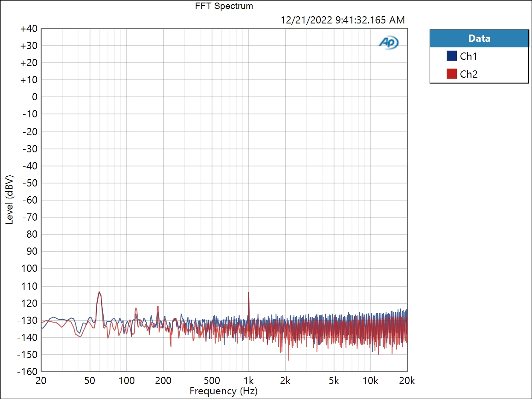Viewport: 532px width, 399px height.
Task: Click the hum peak near 60 Hz
Action: (x=99, y=293)
